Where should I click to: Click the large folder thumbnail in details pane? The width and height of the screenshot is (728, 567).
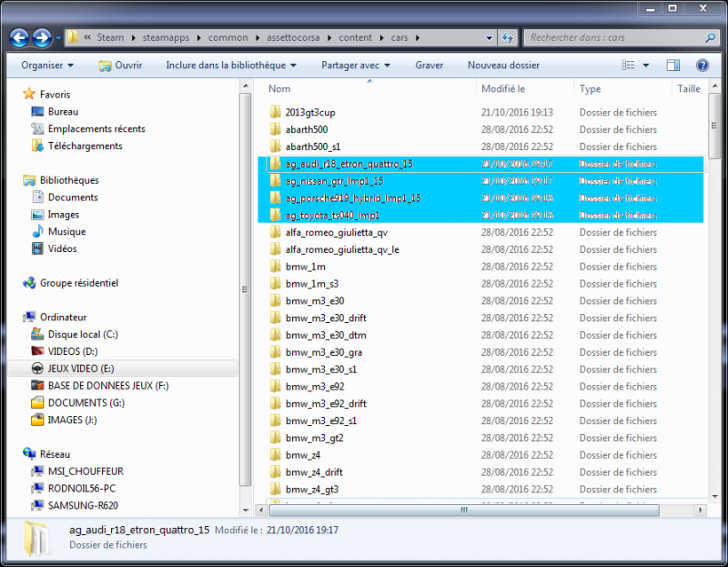[36, 538]
